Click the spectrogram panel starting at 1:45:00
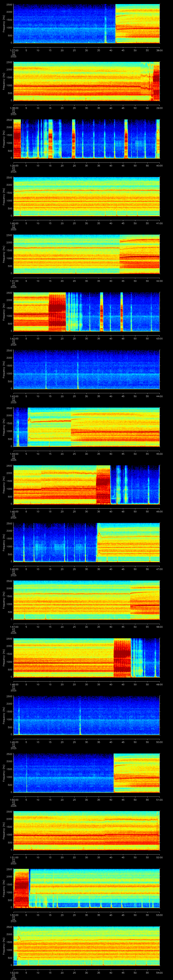This screenshot has height=980, width=173. pyautogui.click(x=86, y=485)
